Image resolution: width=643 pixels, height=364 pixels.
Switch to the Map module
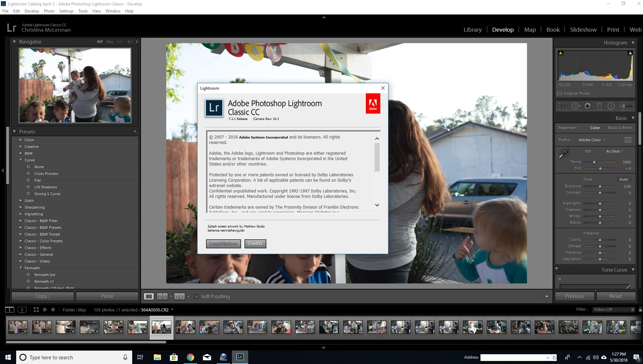(530, 30)
